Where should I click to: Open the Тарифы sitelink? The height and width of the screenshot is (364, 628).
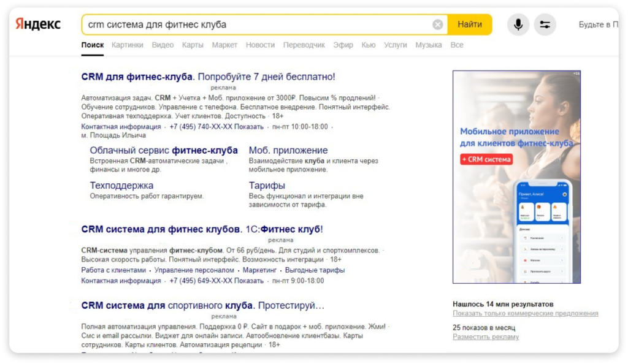(267, 186)
